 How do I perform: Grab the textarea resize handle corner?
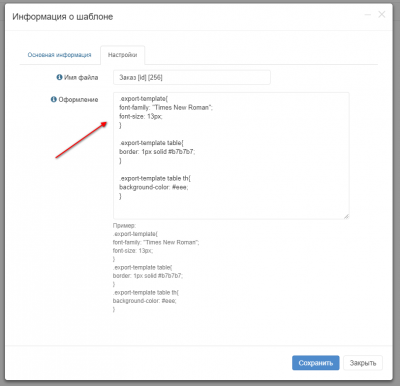click(346, 216)
